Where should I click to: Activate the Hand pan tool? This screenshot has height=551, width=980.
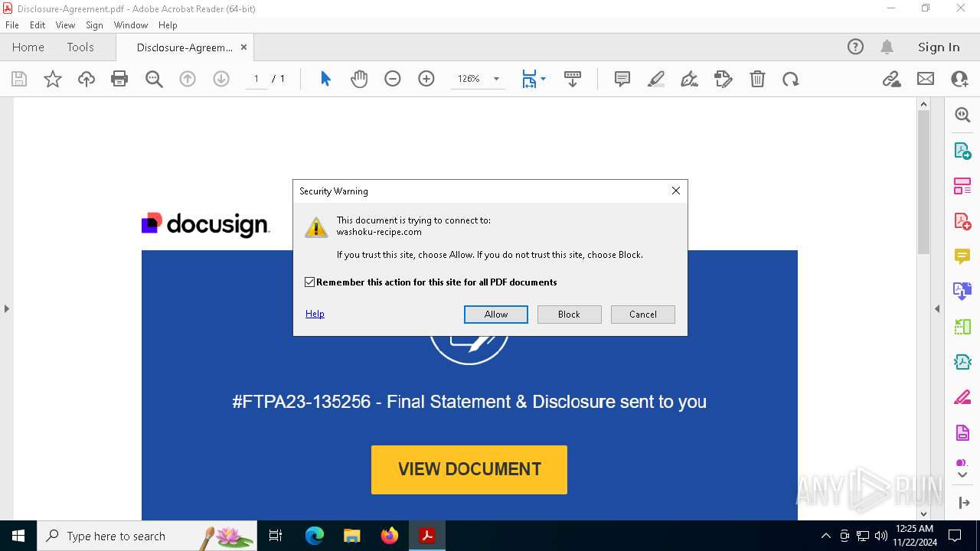(359, 79)
